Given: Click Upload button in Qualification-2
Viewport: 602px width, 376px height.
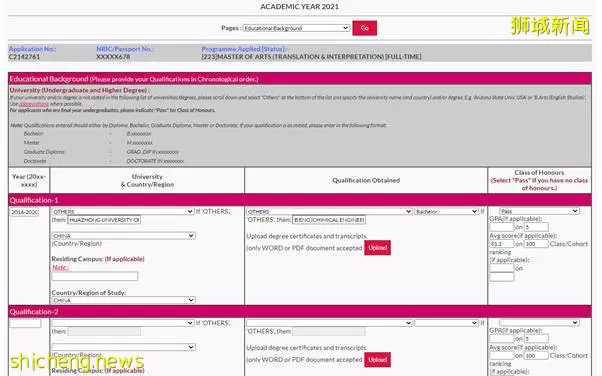Looking at the screenshot, I should pyautogui.click(x=377, y=359).
